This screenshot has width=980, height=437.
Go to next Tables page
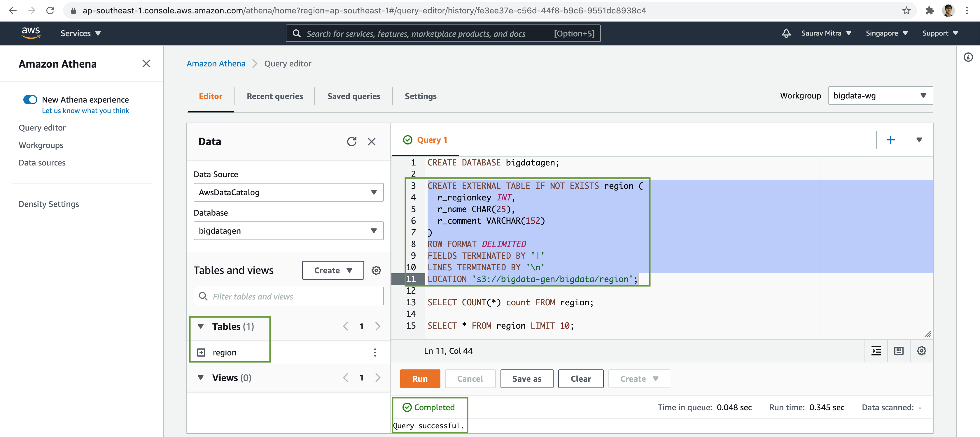(x=377, y=326)
